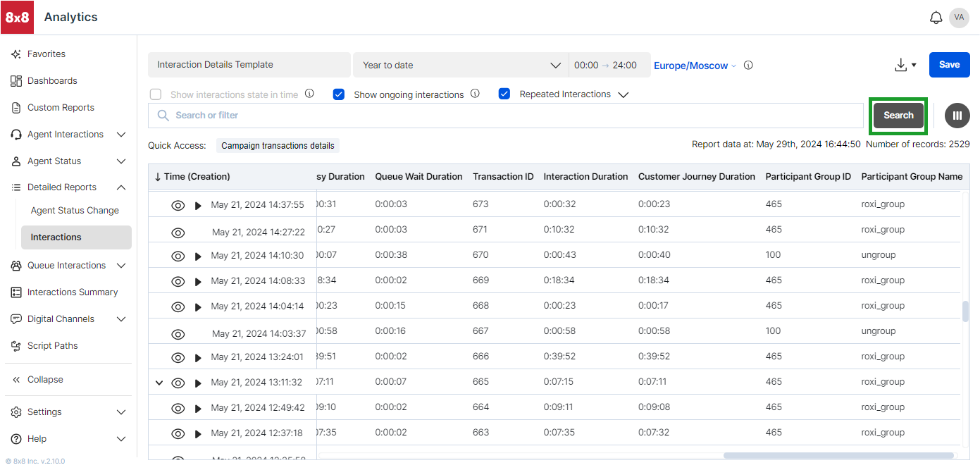Viewport: 980px width, 470px height.
Task: Click play arrow on 13:24:01 row
Action: pyautogui.click(x=198, y=357)
